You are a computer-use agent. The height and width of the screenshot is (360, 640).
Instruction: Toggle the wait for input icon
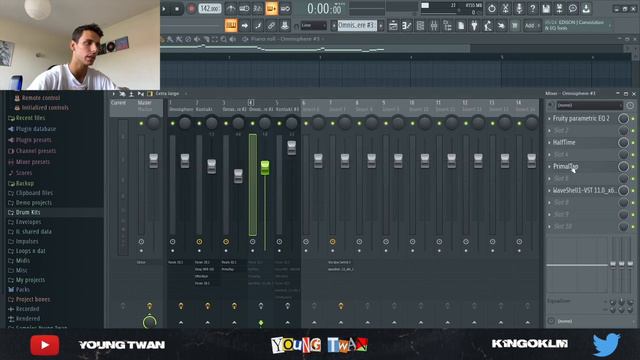244,8
